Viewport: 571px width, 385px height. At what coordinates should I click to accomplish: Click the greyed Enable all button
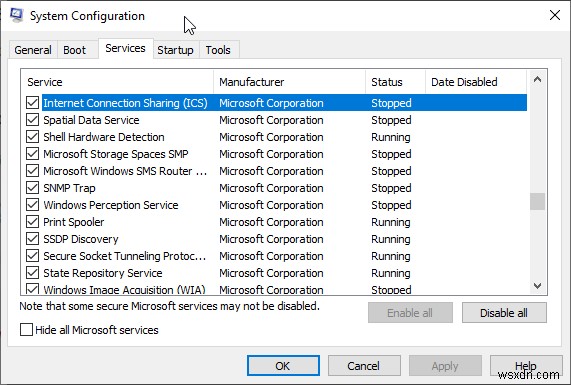click(410, 313)
